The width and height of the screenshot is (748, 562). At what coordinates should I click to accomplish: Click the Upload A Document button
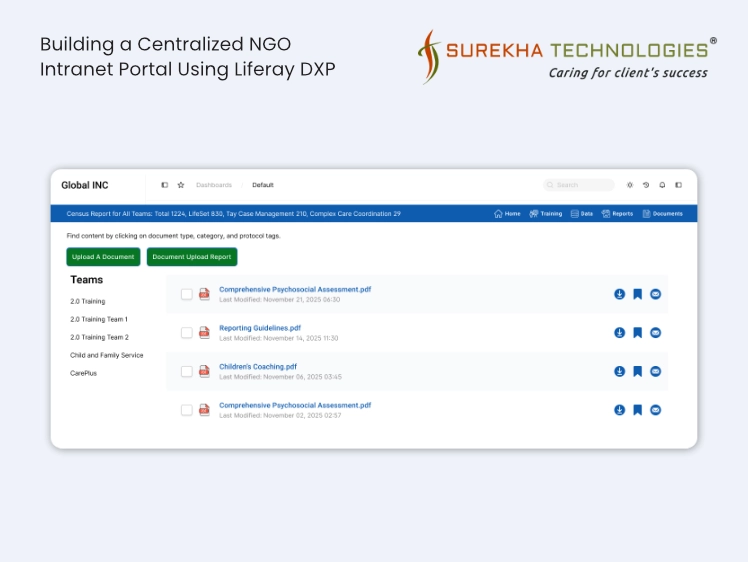click(103, 257)
